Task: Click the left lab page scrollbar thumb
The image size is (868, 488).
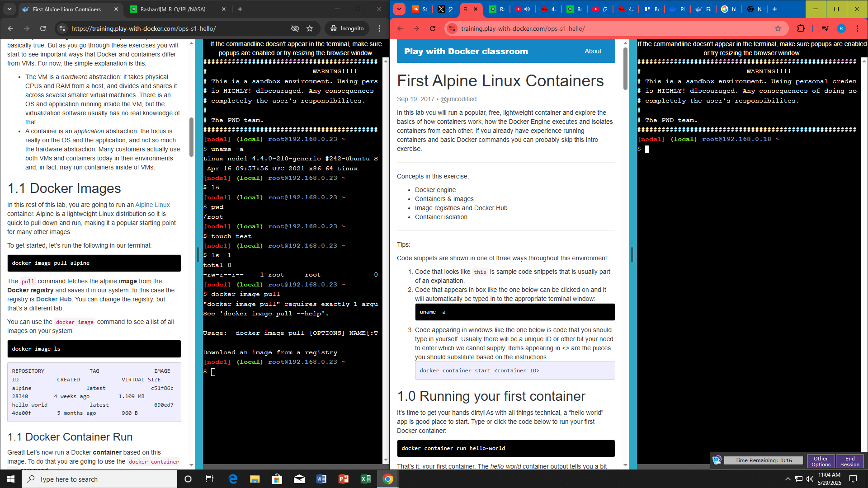Action: point(192,137)
